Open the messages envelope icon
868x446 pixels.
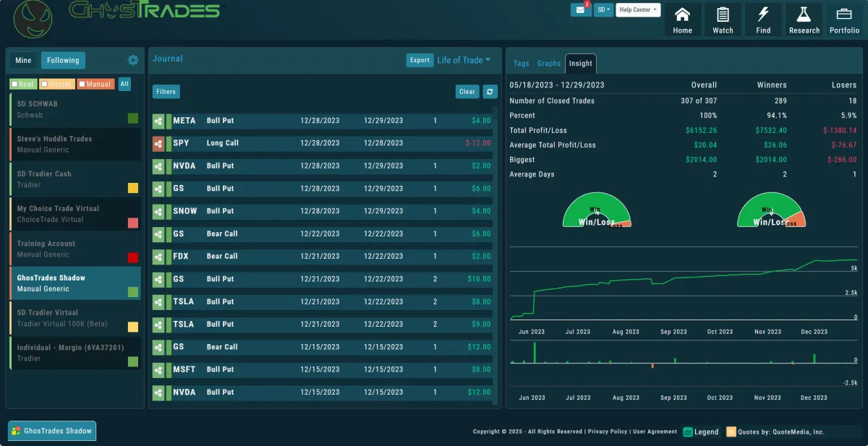(x=581, y=10)
